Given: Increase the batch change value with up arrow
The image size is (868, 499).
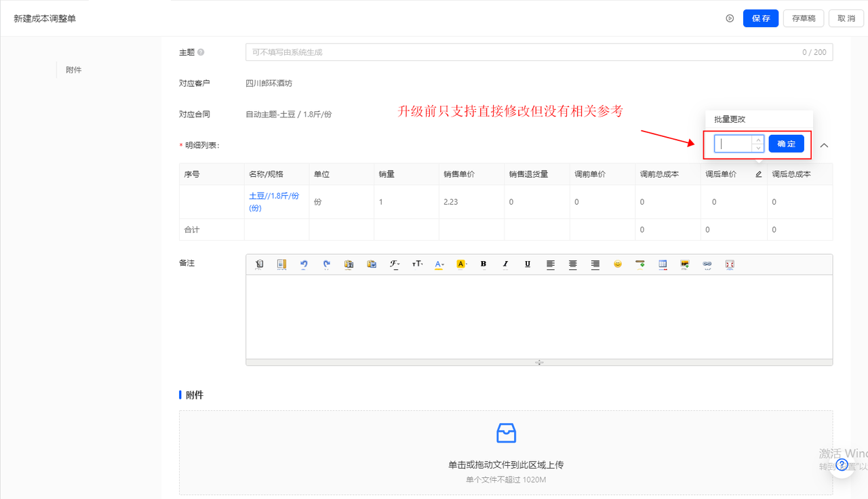Looking at the screenshot, I should tap(758, 140).
